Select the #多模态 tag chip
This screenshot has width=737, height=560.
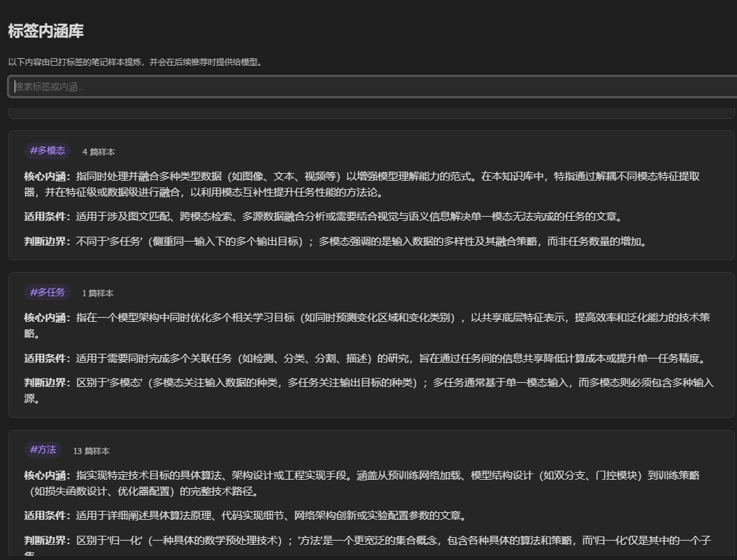coord(48,150)
